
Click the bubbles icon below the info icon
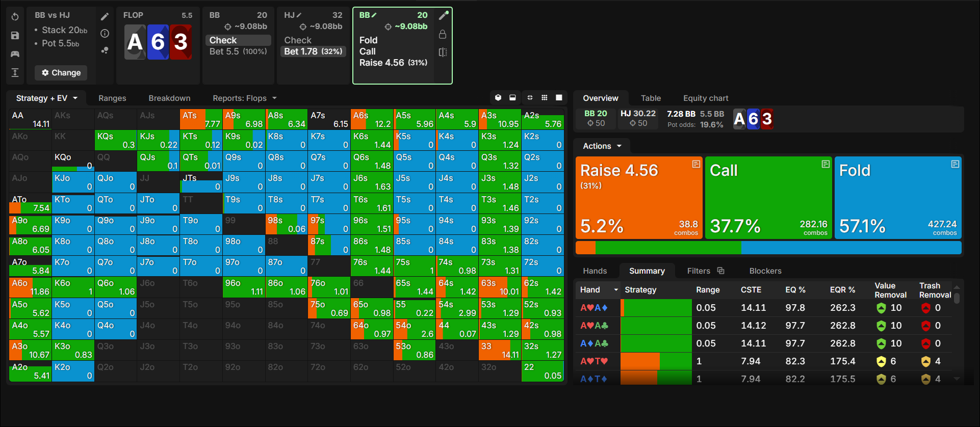tap(105, 50)
